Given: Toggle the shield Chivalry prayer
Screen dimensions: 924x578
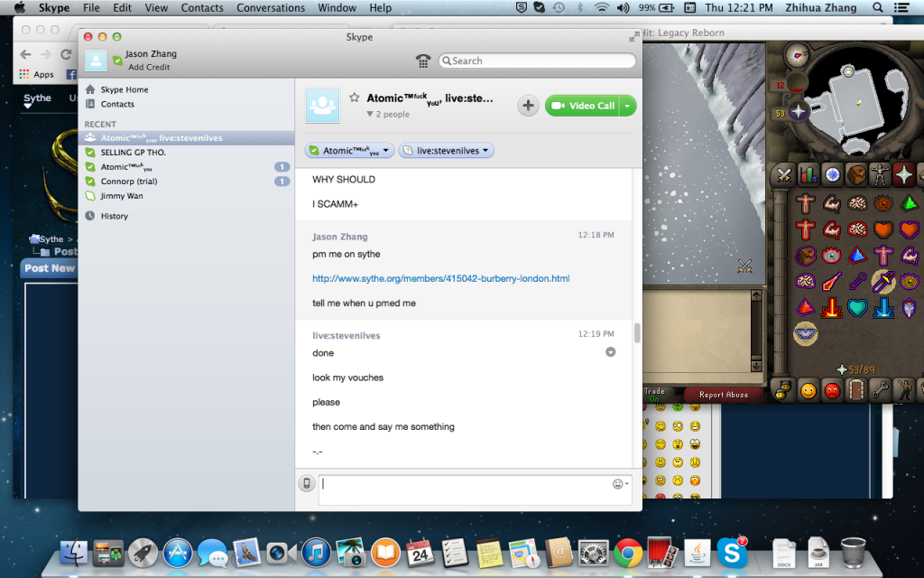Looking at the screenshot, I should [x=910, y=307].
